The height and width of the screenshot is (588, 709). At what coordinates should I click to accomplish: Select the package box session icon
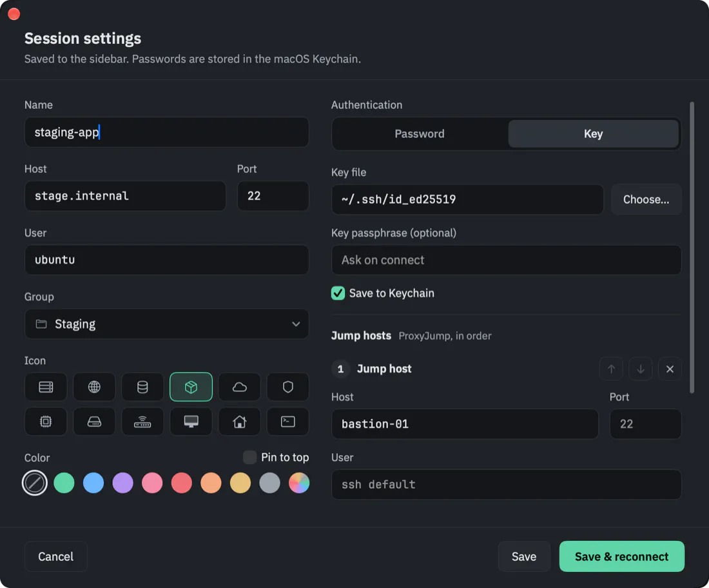(191, 387)
